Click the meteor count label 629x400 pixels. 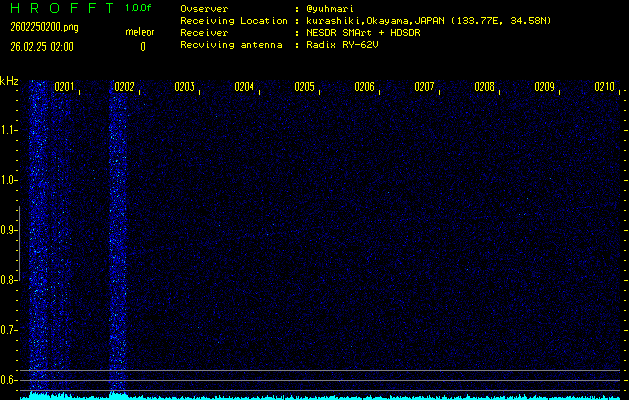click(140, 32)
